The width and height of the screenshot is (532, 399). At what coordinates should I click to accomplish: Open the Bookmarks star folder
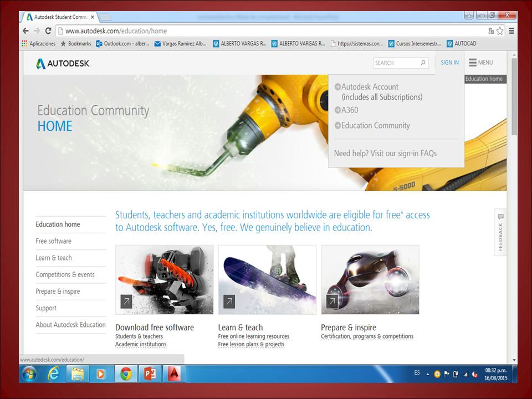click(76, 43)
